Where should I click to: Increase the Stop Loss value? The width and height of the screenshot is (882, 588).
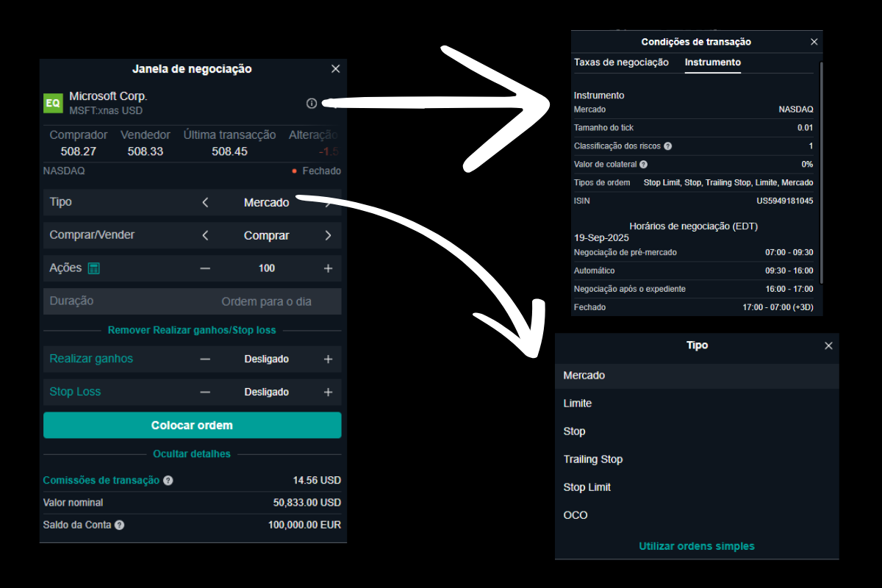coord(328,392)
